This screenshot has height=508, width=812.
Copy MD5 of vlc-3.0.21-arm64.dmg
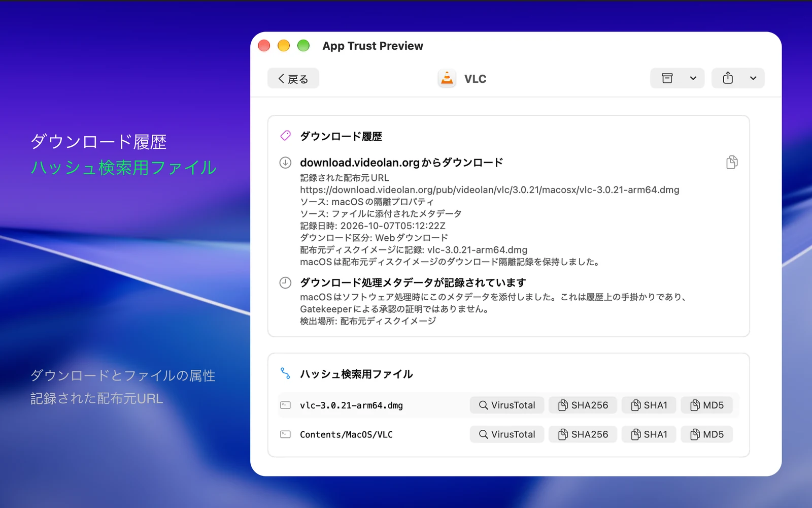click(706, 405)
